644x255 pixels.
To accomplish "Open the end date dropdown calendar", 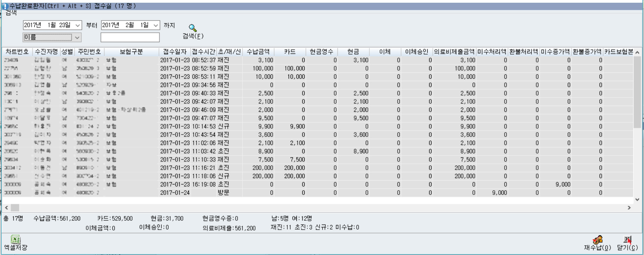I will click(156, 25).
